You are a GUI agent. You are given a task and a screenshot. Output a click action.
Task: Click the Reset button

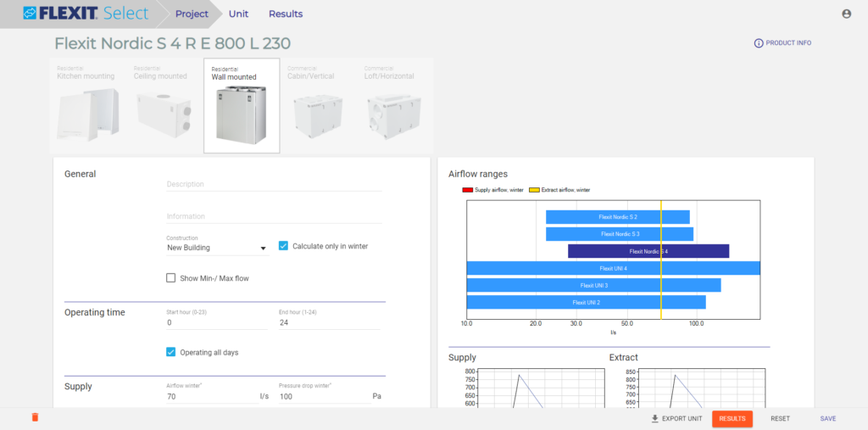[x=780, y=418]
